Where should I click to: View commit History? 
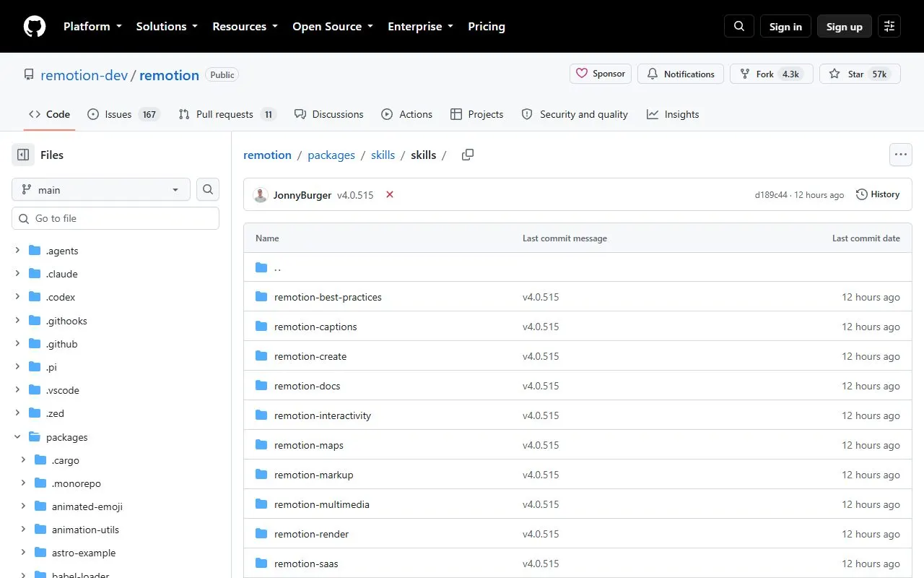click(x=878, y=194)
